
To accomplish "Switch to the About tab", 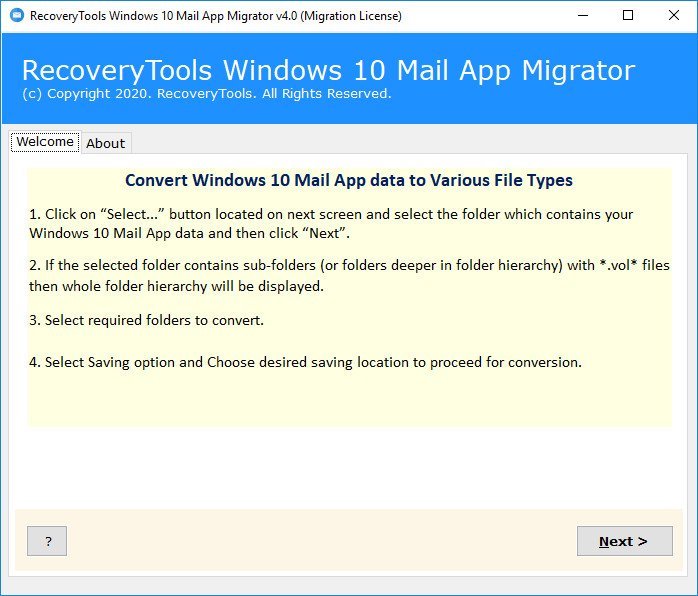I will [106, 143].
